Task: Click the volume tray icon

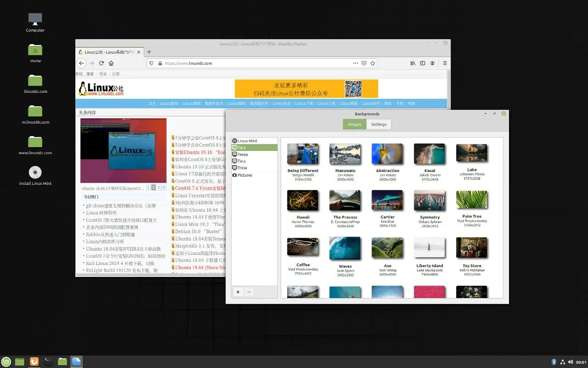Action: pos(571,362)
